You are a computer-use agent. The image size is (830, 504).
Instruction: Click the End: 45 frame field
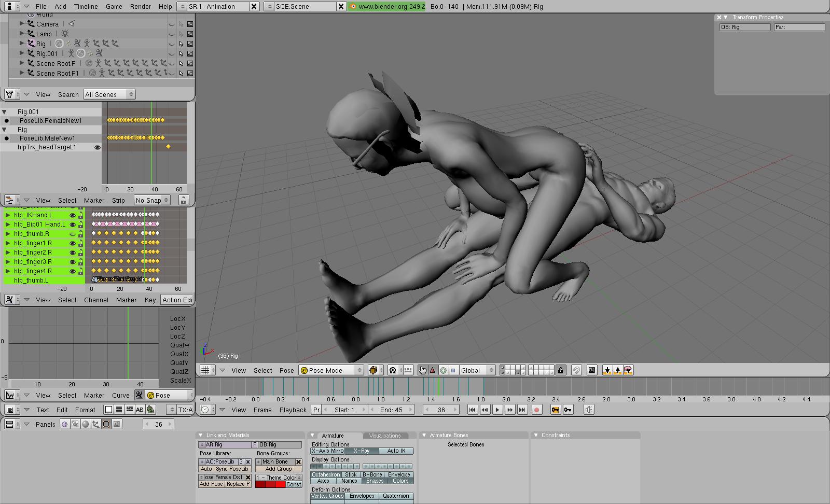coord(391,410)
